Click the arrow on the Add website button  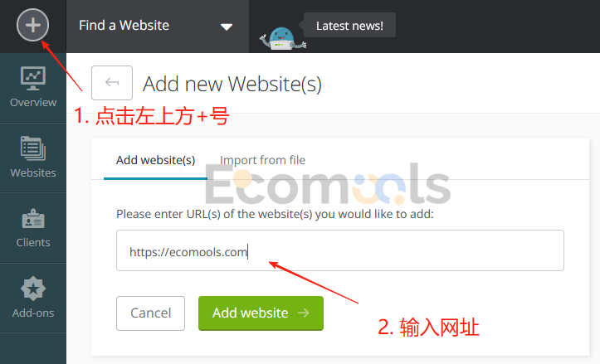tap(304, 313)
